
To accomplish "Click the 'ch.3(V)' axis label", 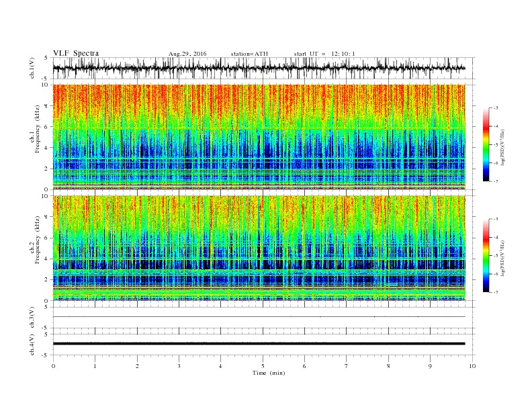I will pos(32,318).
